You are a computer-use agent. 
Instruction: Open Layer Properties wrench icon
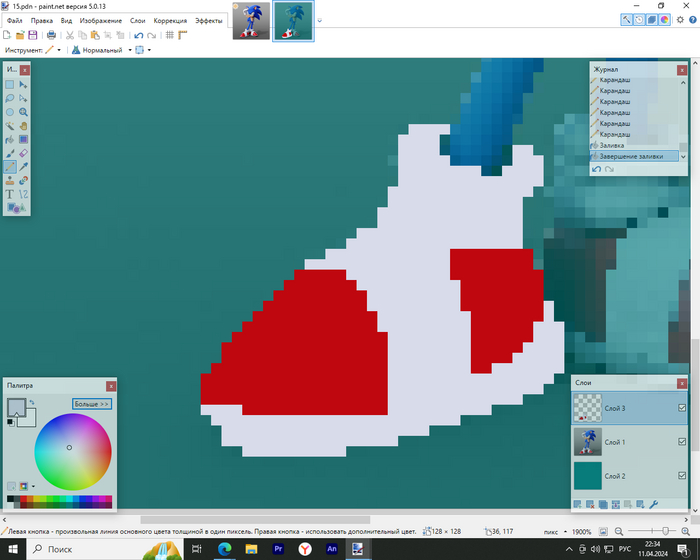click(x=654, y=505)
